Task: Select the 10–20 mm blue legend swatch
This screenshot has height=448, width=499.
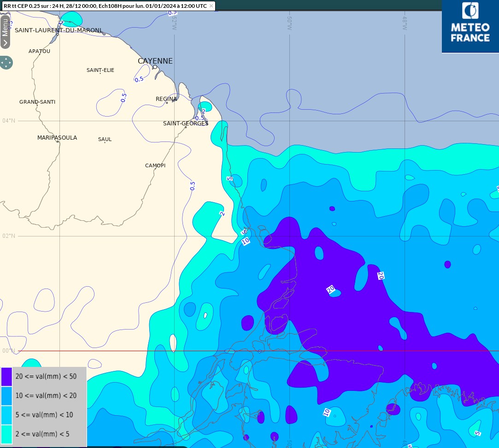Action: pos(6,395)
